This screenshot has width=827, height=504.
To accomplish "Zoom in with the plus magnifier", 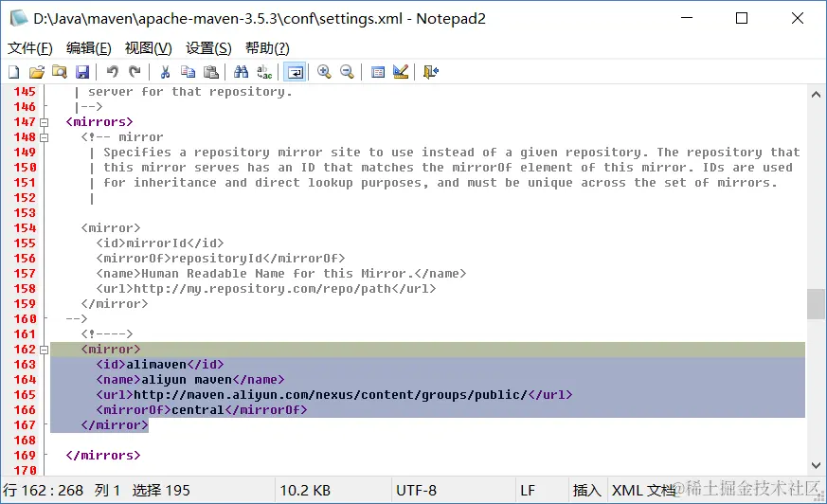I will pyautogui.click(x=324, y=72).
